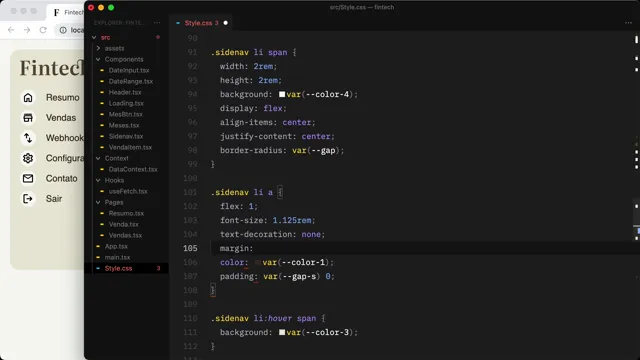This screenshot has height=360, width=640.
Task: Open the Sair link in the browser page
Action: pyautogui.click(x=53, y=199)
